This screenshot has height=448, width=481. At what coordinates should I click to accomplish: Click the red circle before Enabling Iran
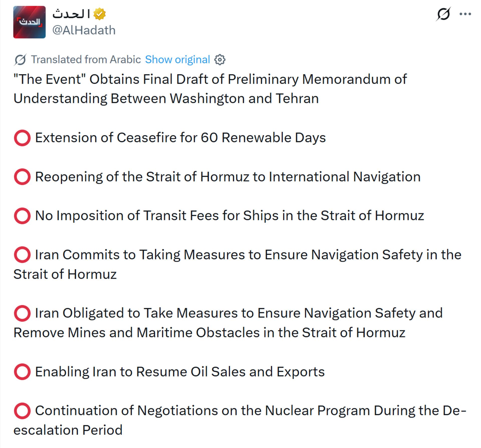click(22, 372)
